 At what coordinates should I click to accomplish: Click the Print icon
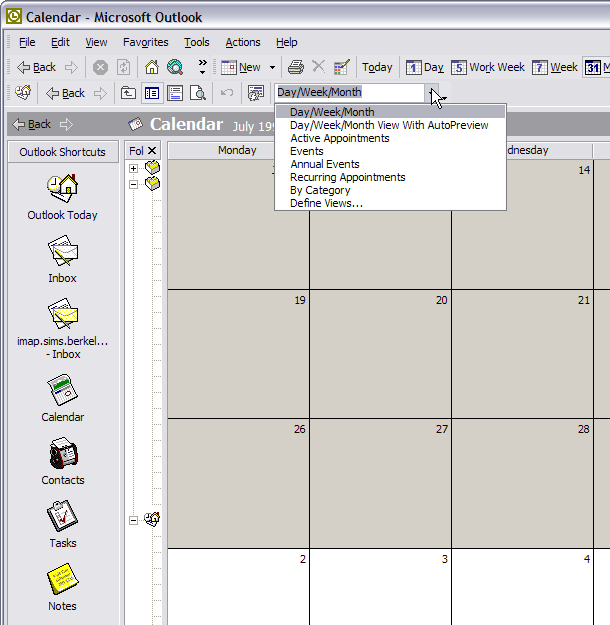coord(295,67)
